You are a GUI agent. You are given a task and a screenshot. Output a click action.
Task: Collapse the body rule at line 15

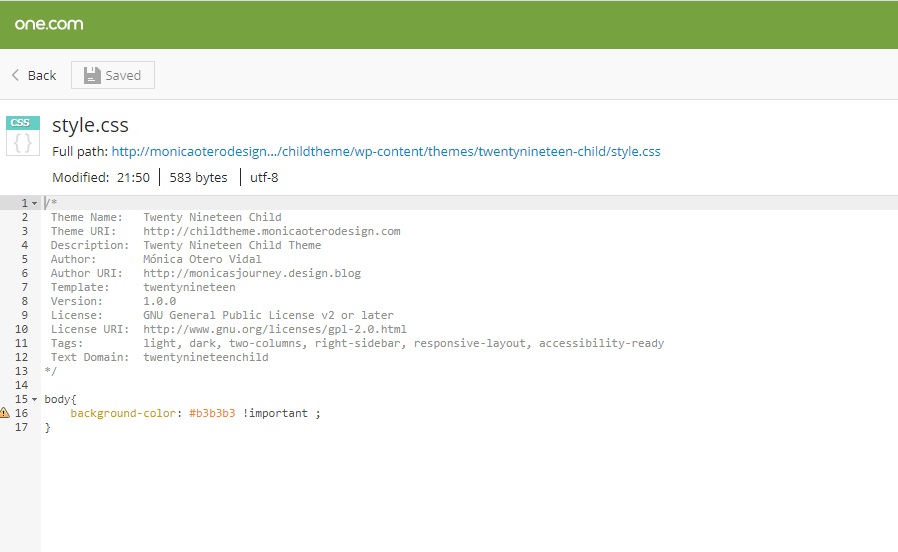(35, 399)
